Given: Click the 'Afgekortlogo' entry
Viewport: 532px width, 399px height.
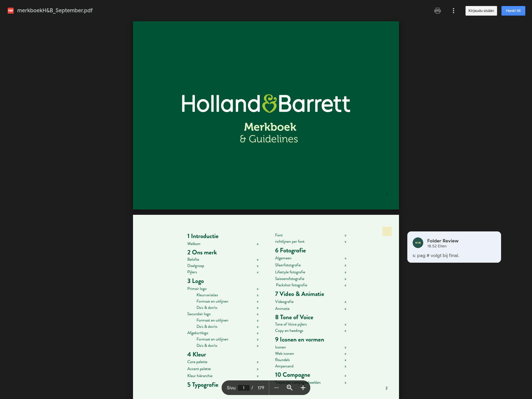Looking at the screenshot, I should click(198, 333).
